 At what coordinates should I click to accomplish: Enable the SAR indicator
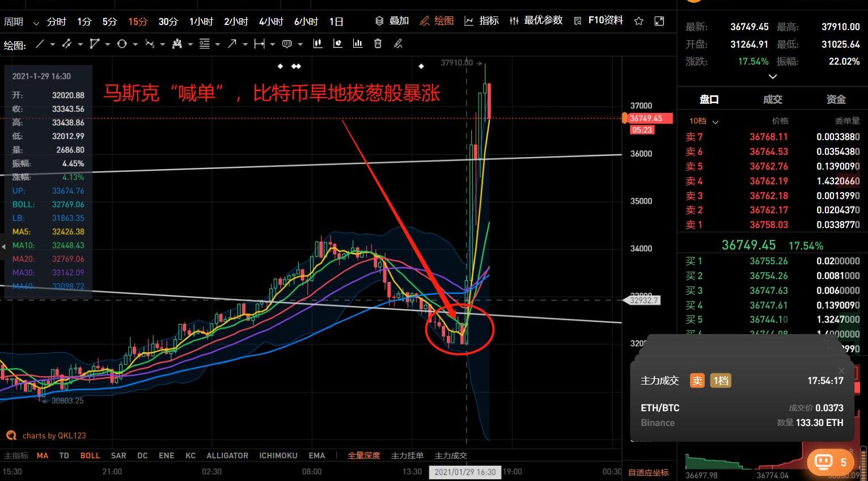pos(118,455)
